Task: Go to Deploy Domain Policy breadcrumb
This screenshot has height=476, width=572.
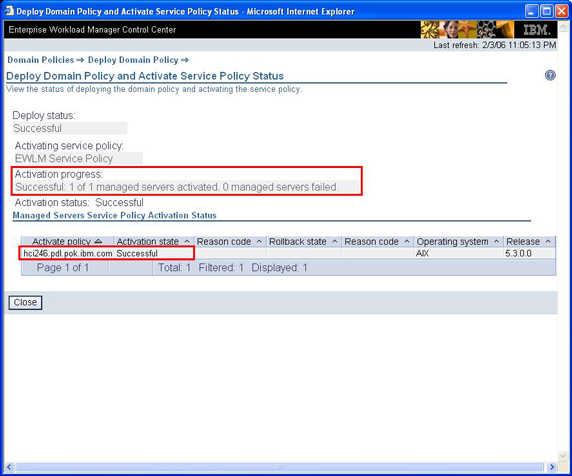Action: click(133, 60)
